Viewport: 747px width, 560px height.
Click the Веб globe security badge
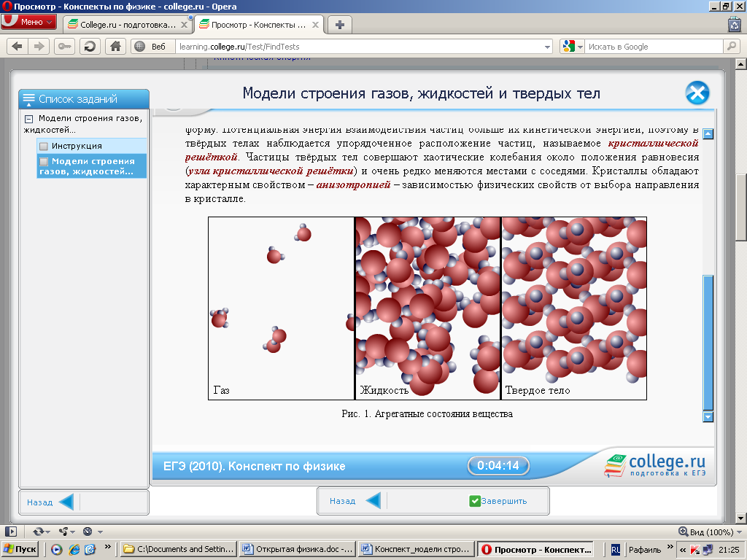152,46
